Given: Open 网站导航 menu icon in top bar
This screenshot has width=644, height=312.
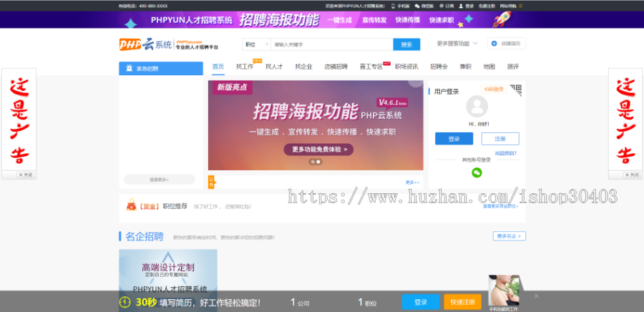Looking at the screenshot, I should tap(521, 6).
